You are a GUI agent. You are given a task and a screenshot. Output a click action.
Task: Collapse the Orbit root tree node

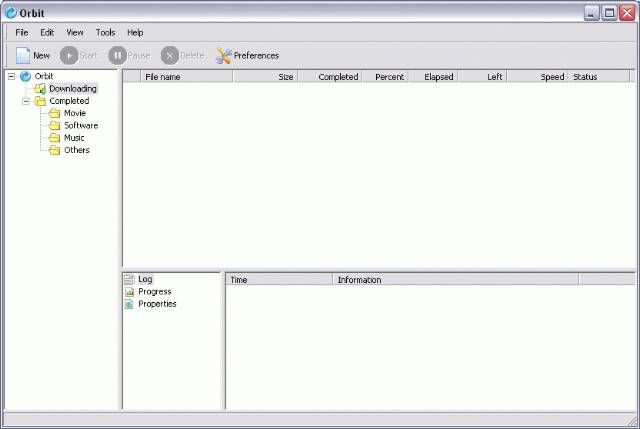[x=11, y=76]
